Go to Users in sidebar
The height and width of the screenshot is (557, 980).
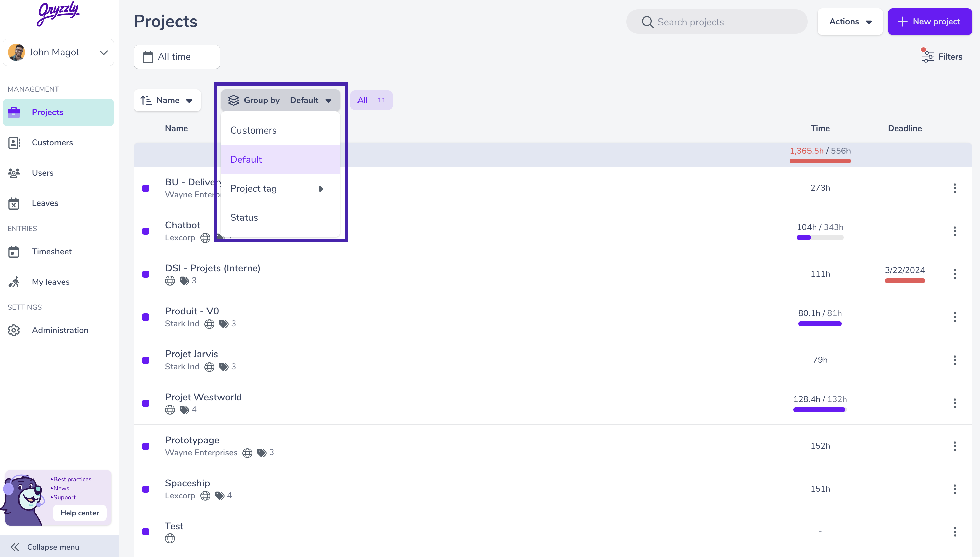coord(58,173)
